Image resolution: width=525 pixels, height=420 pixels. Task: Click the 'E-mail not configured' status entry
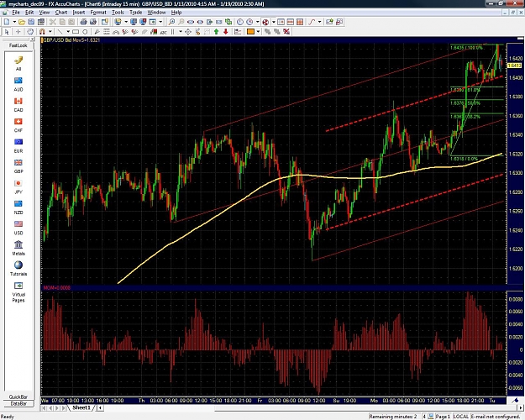496,417
